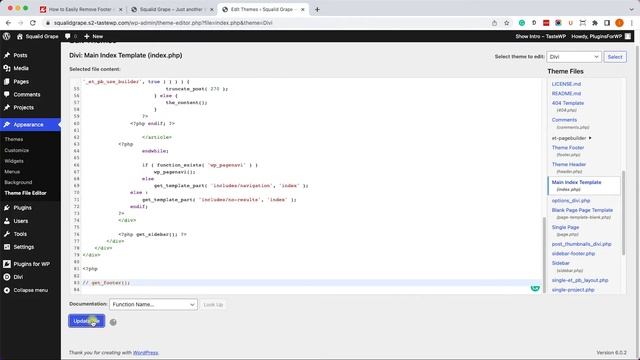
Task: Open the Single Page file
Action: pyautogui.click(x=565, y=227)
